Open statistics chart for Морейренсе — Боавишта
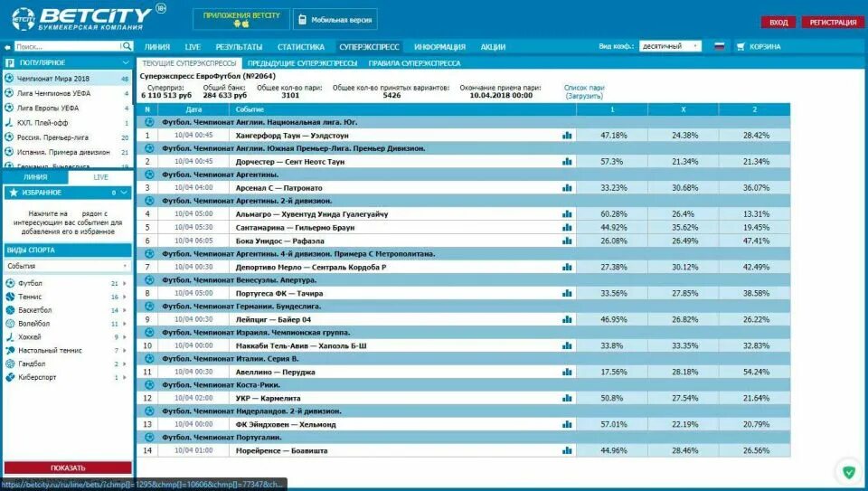Viewport: 868px width, 491px height. pyautogui.click(x=567, y=450)
